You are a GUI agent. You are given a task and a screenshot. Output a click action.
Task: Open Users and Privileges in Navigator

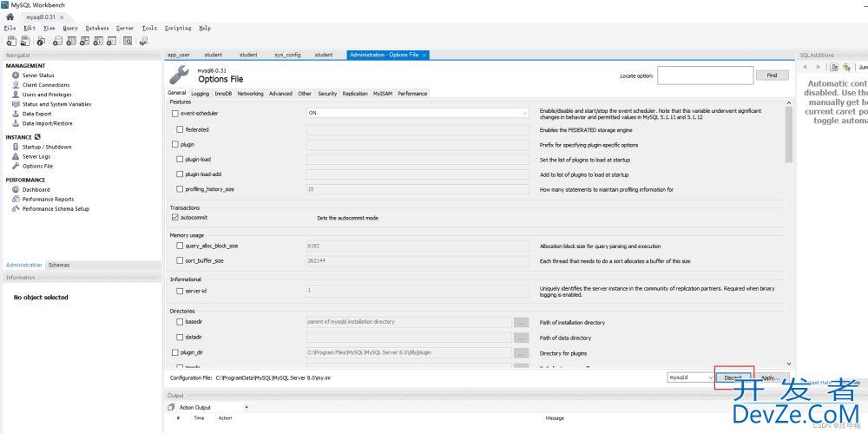coord(47,95)
